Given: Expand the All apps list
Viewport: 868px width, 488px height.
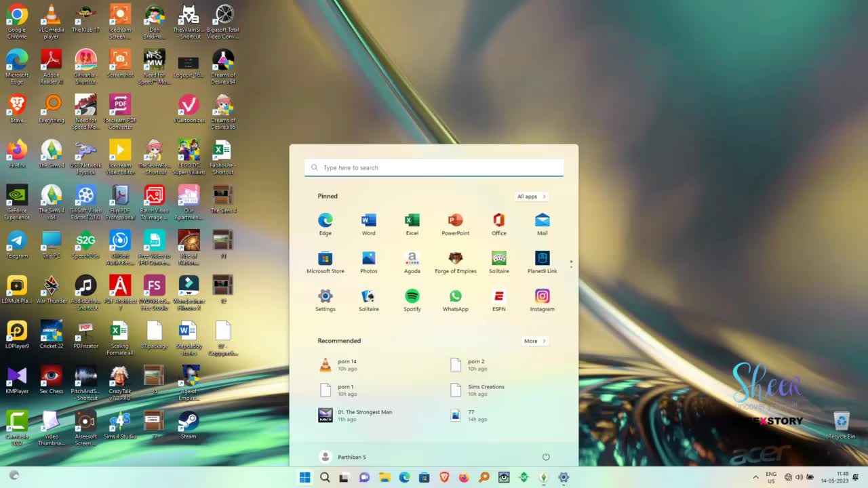Looking at the screenshot, I should click(531, 197).
